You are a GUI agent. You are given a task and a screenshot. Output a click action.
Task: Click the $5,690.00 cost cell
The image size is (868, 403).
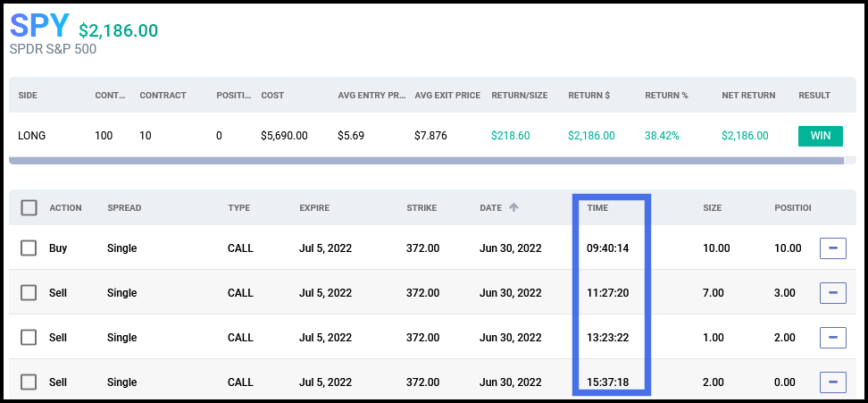tap(284, 136)
